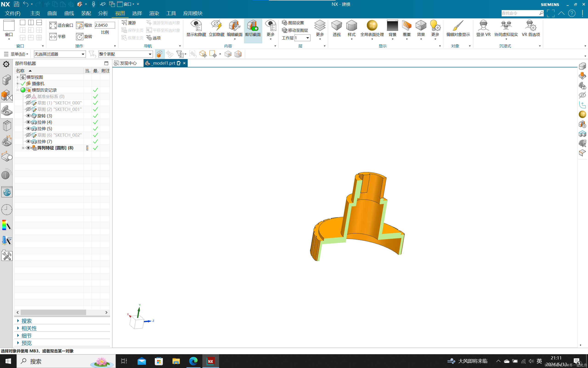Click the Login VR (登录 VR) icon
Viewport: 588px width, 368px height.
[483, 25]
